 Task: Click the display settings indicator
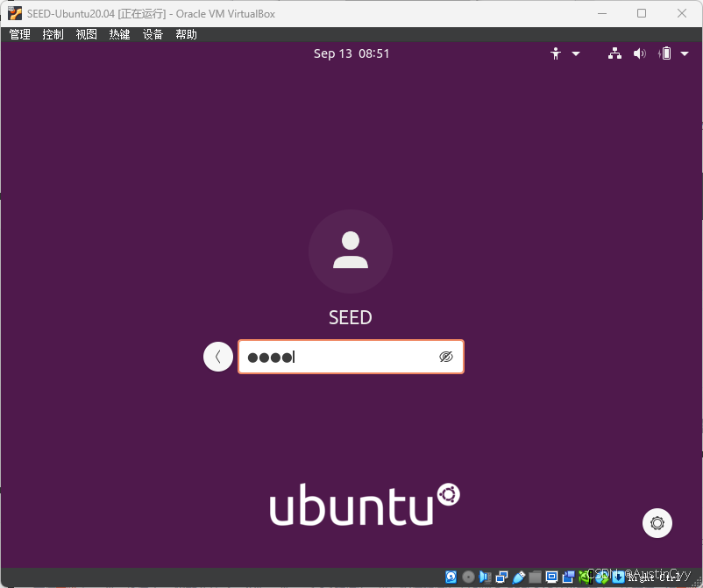coord(551,577)
